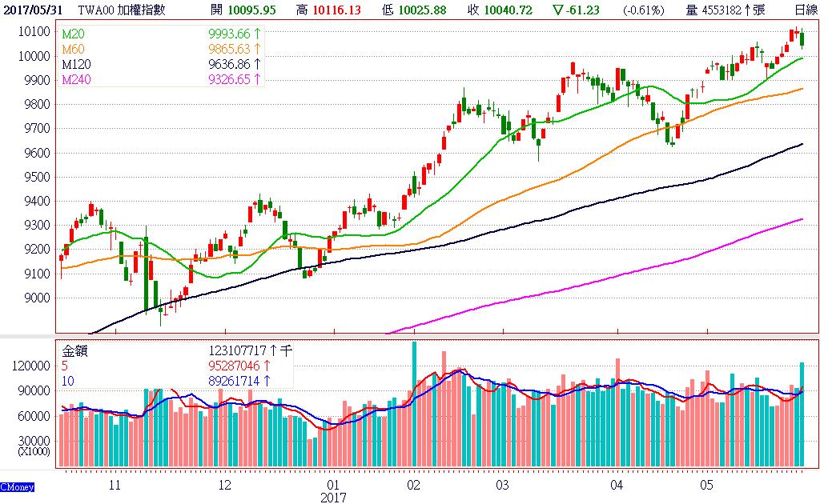The width and height of the screenshot is (820, 504).
Task: Click the tallest teal volume bar
Action: (414, 404)
